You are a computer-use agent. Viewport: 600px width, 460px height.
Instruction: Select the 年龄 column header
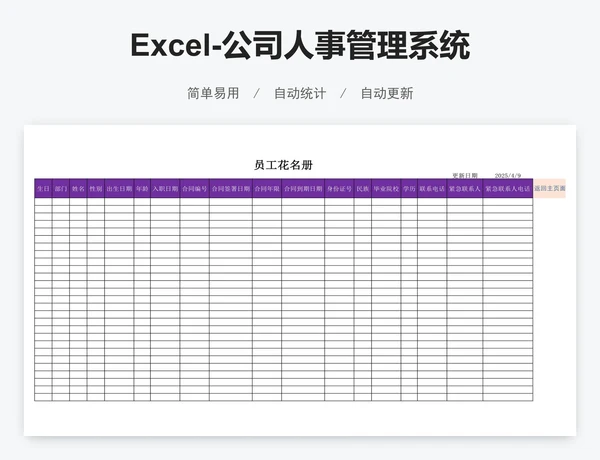(142, 188)
